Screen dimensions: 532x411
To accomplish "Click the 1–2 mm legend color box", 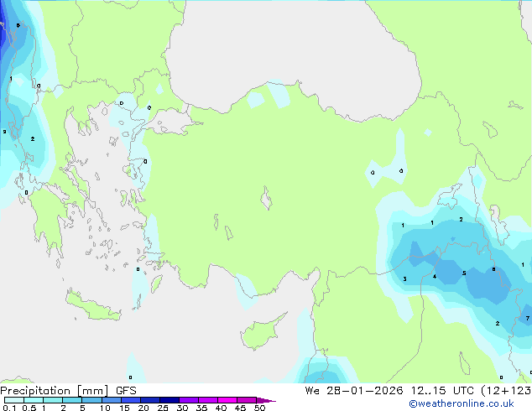I will point(53,400).
